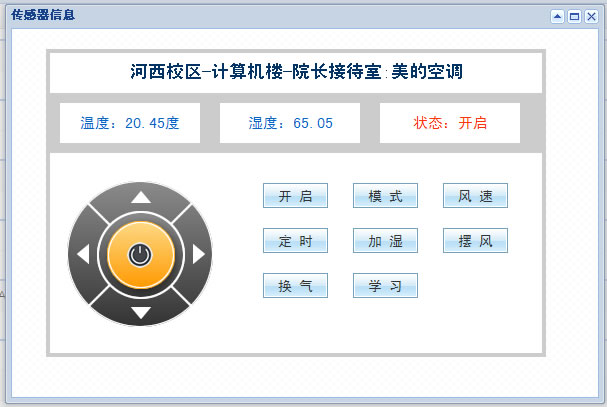Toggle the orange power button

[x=141, y=255]
